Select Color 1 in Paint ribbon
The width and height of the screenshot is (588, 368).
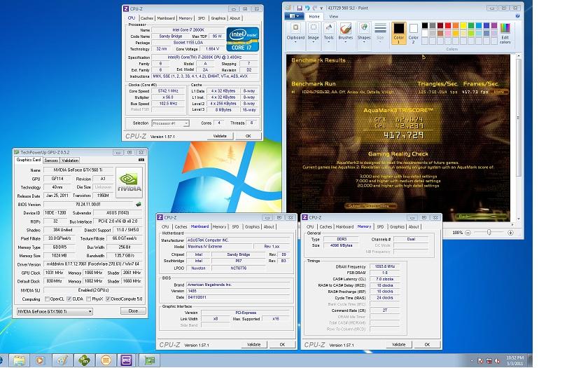398,33
